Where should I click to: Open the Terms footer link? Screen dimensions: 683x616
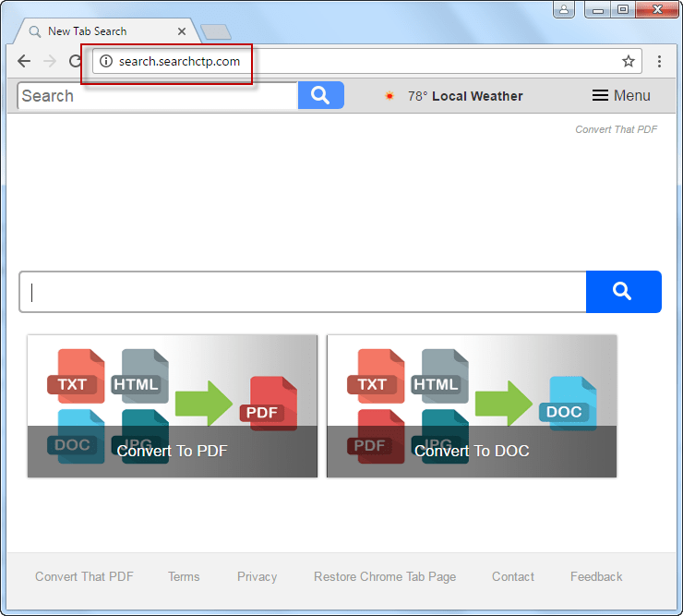tap(184, 576)
